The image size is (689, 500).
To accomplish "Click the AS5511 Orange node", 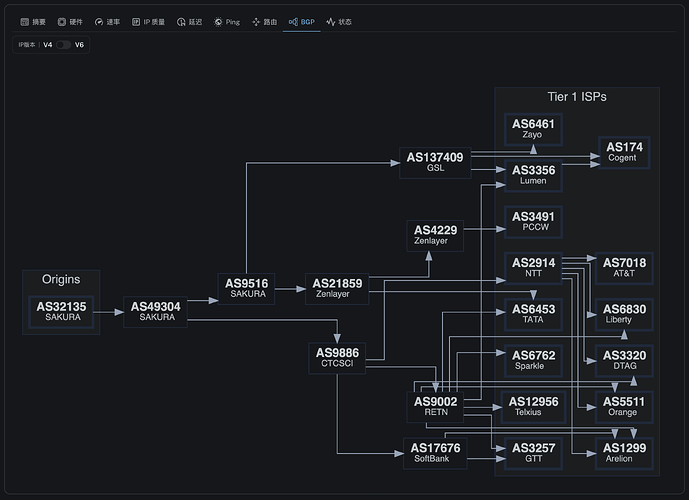I will tap(624, 407).
